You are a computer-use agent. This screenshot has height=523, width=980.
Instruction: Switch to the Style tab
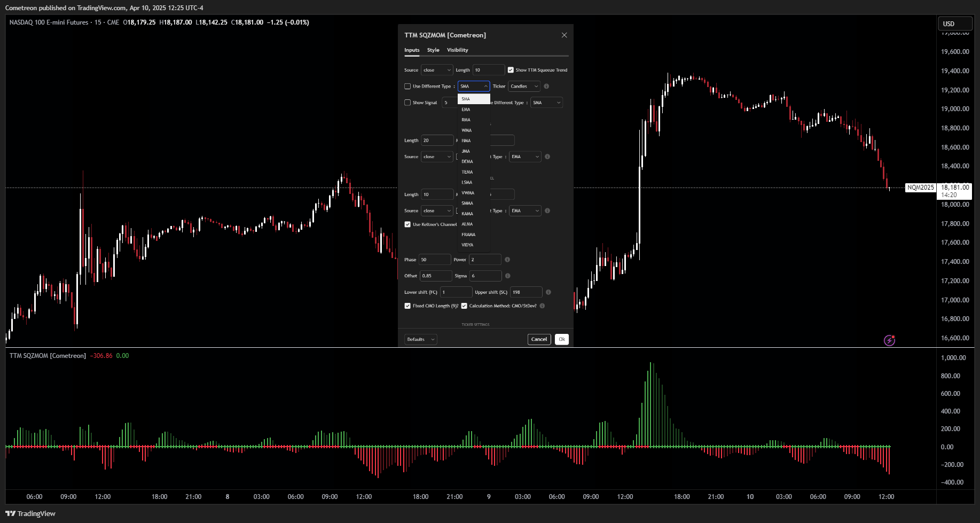point(433,50)
